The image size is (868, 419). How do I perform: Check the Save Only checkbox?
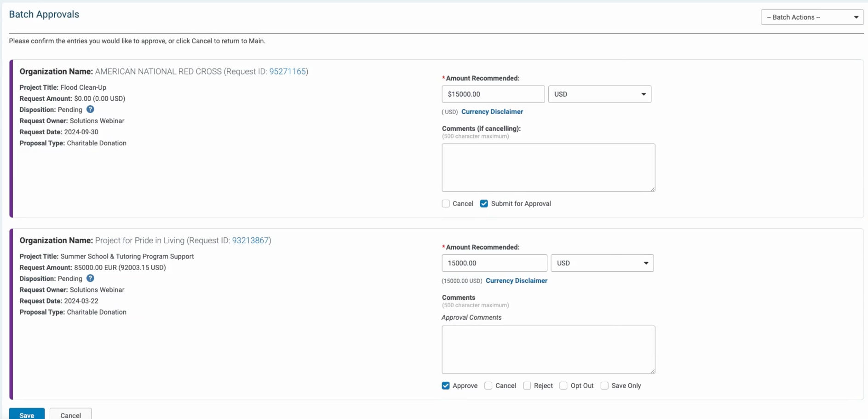pyautogui.click(x=604, y=386)
